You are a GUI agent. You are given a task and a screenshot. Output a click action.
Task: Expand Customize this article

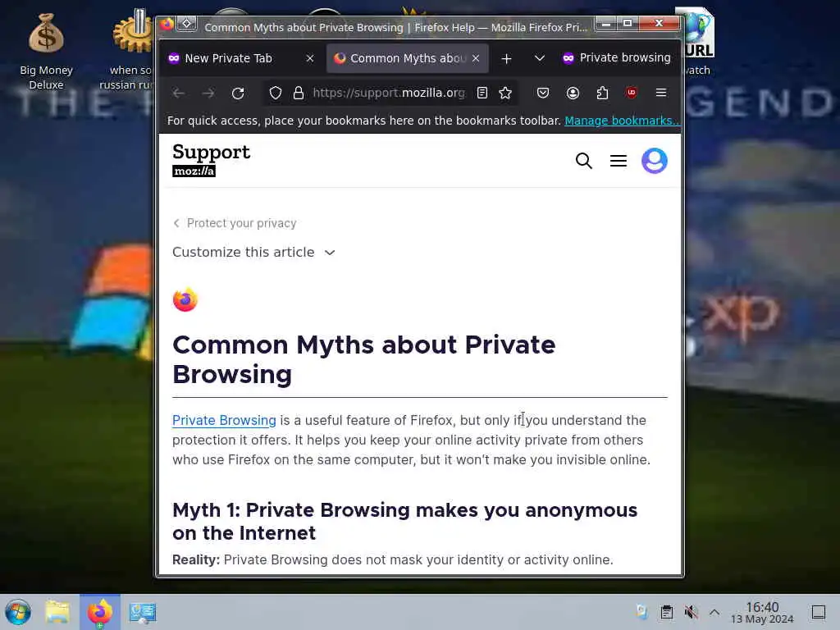coord(253,253)
